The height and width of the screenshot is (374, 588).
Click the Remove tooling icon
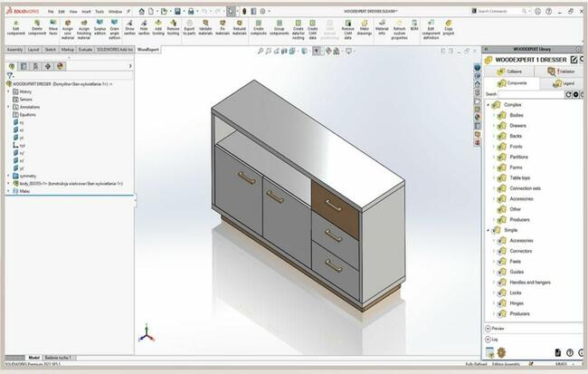pos(173,28)
